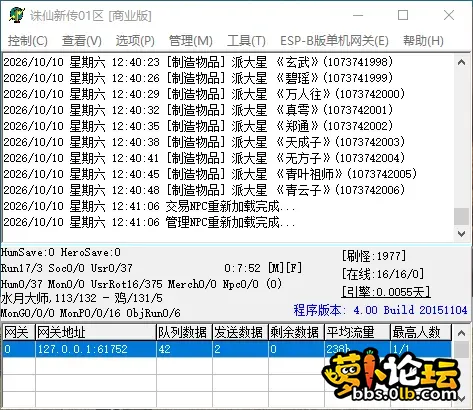Open the 帮助(H) menu
Viewport: 473px width, 410px height.
(x=423, y=41)
